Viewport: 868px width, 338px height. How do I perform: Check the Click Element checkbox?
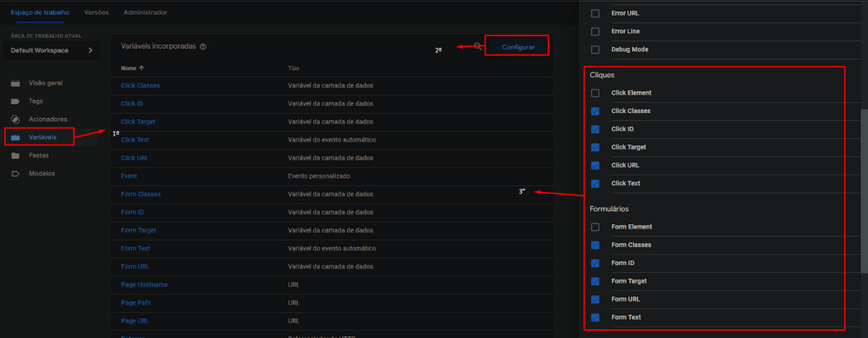click(x=595, y=93)
